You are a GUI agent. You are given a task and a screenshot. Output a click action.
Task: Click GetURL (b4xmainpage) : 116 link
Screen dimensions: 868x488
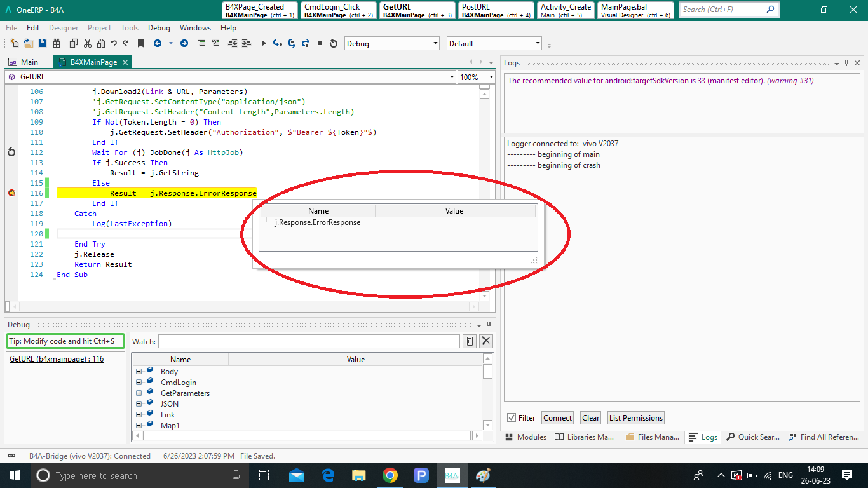57,359
